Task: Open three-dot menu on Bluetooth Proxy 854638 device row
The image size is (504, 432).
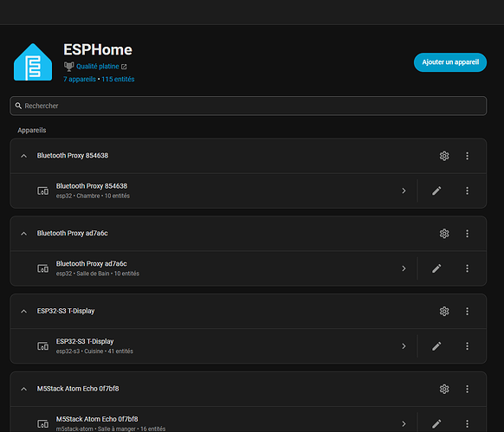Action: coord(467,191)
